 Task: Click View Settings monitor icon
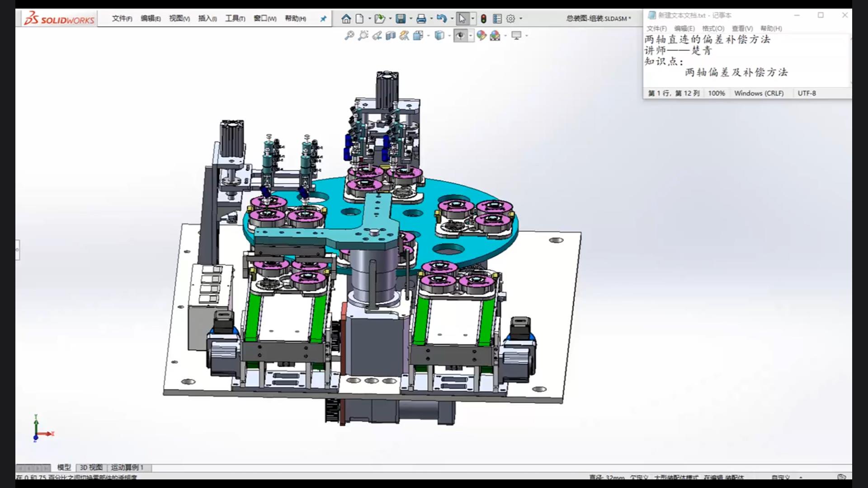point(516,35)
